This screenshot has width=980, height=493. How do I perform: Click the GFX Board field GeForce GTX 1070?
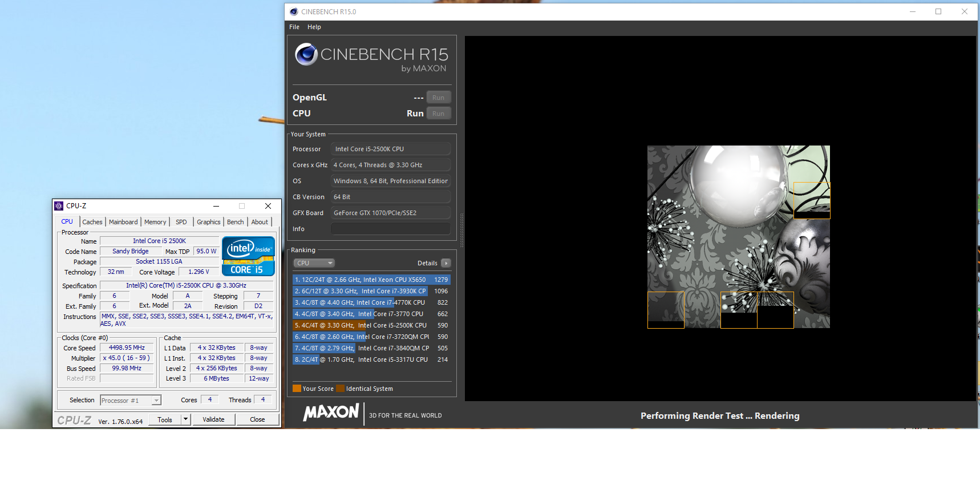pos(391,213)
